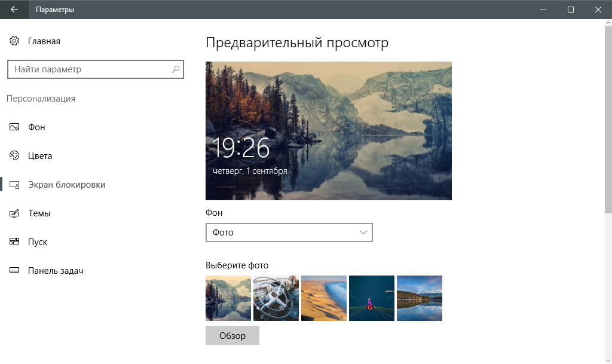Select the mountain lake forest thumbnail
The width and height of the screenshot is (612, 364).
click(228, 298)
